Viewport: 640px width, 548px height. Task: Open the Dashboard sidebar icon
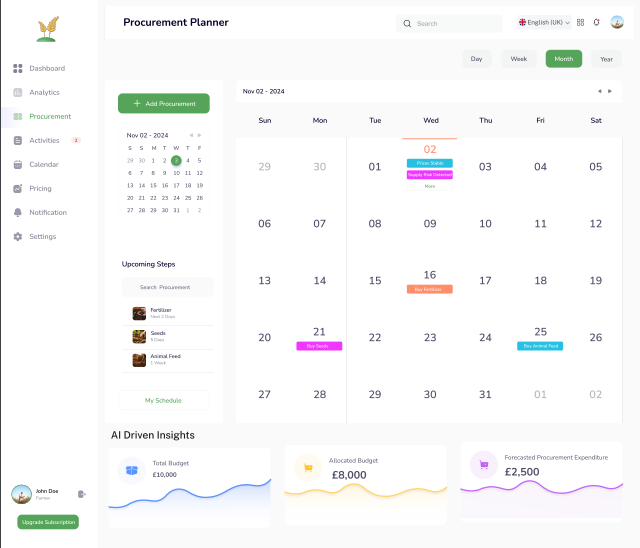(x=18, y=69)
